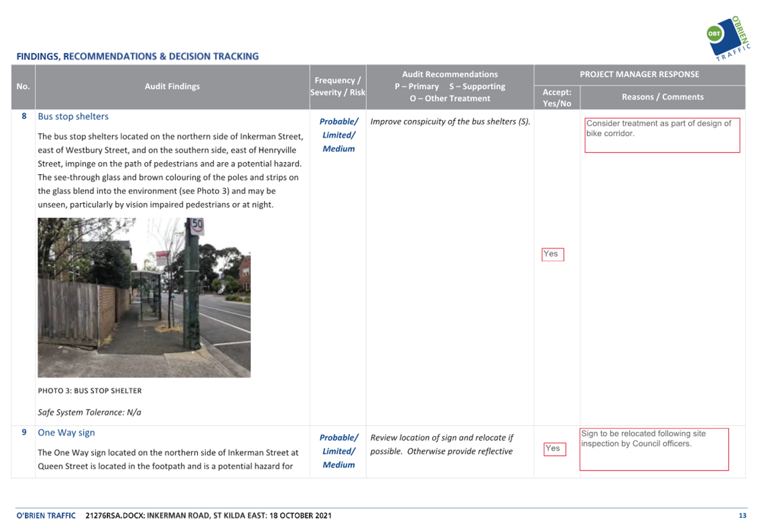Viewport: 762px width, 532px height.
Task: Click the 'Accept: Yes/No' column header
Action: click(x=557, y=98)
